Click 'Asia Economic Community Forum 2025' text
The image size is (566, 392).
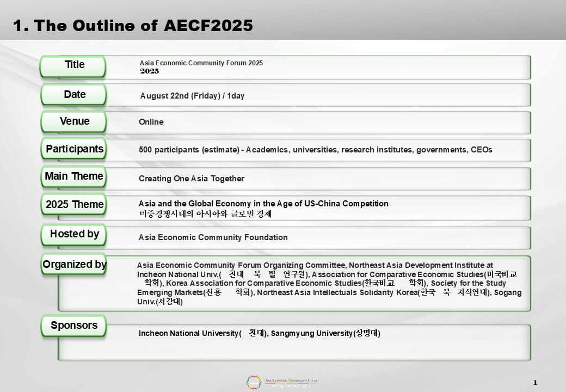point(201,63)
